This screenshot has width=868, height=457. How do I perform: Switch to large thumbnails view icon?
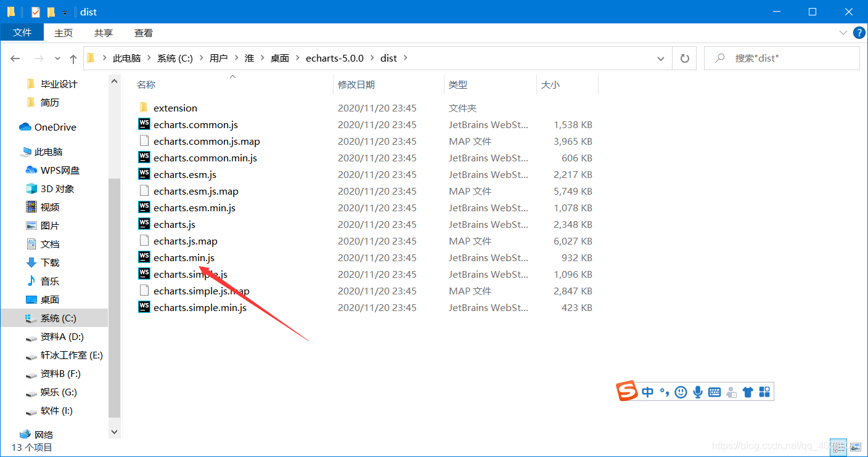855,447
